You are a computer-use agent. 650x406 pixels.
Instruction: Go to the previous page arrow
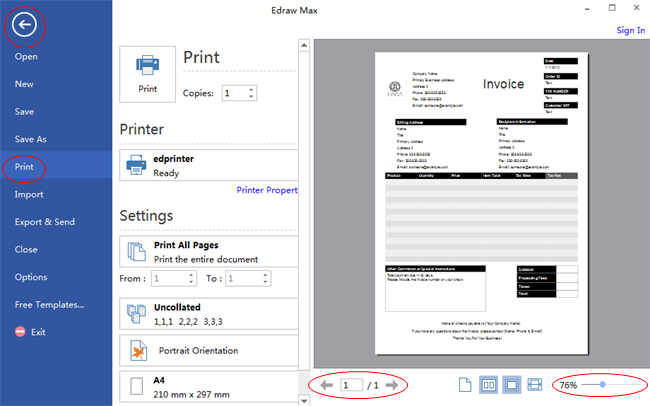(x=326, y=385)
